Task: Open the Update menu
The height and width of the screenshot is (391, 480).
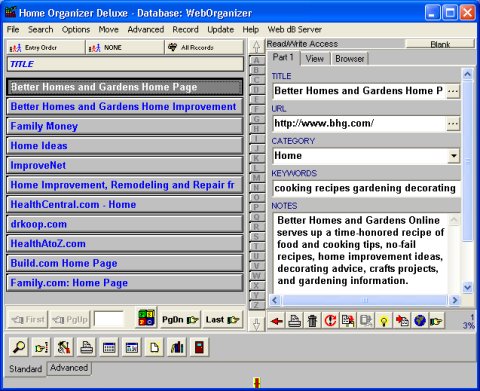Action: coord(220,29)
